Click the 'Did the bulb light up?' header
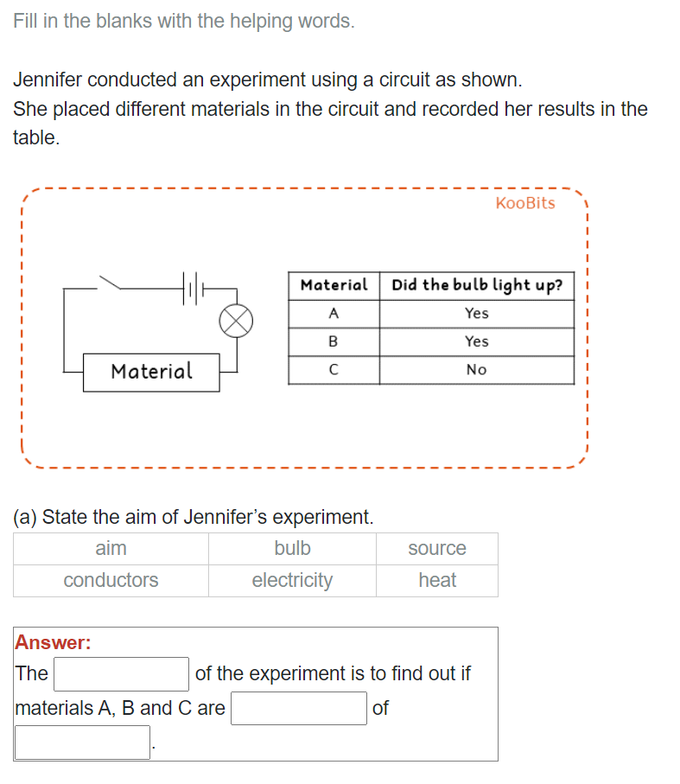 coord(476,284)
